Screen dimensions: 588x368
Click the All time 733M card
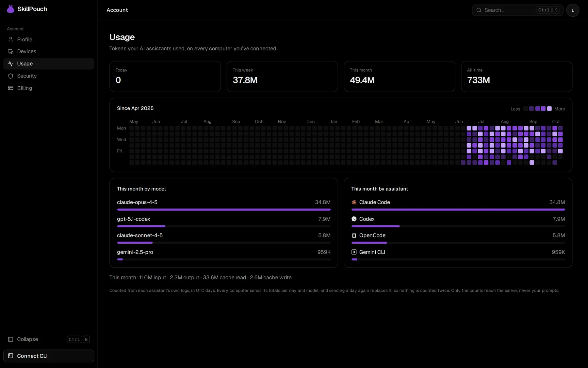pyautogui.click(x=516, y=77)
